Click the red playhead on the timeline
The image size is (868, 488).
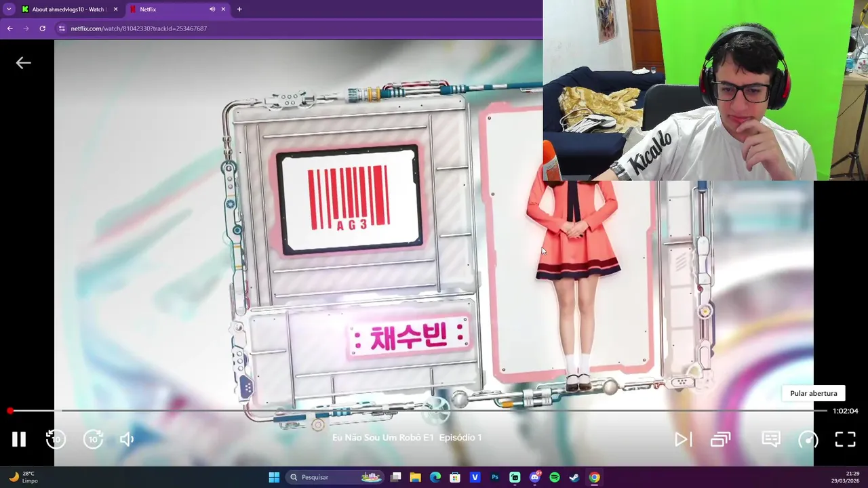pos(10,411)
